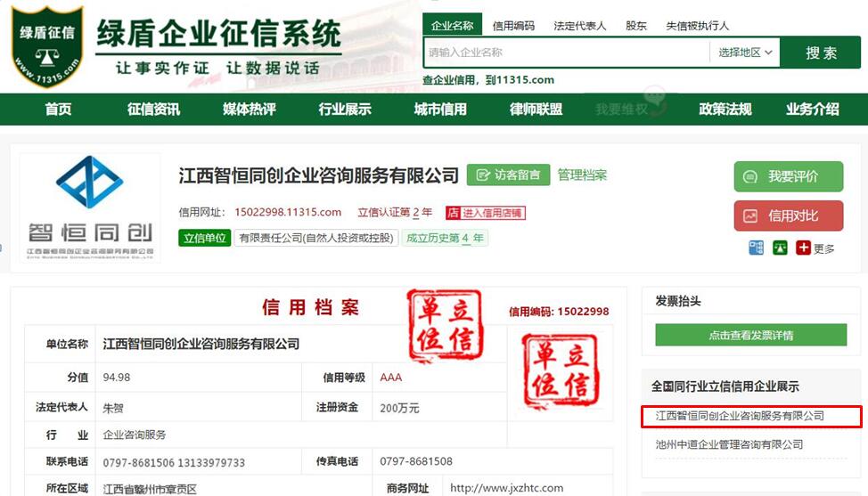Click the score value 94.98

pyautogui.click(x=116, y=377)
